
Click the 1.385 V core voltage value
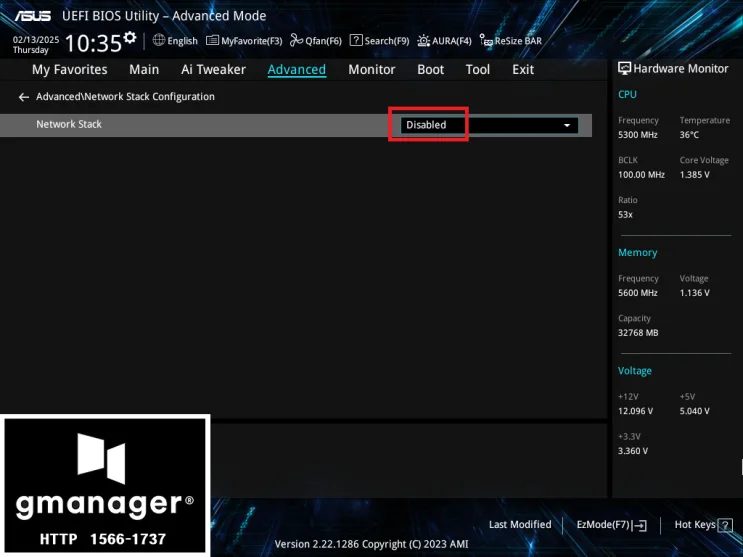pyautogui.click(x=694, y=175)
